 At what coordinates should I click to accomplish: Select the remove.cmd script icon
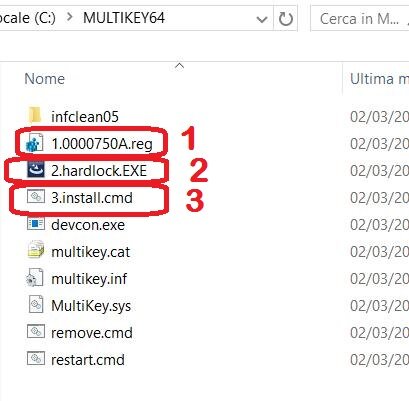36,332
